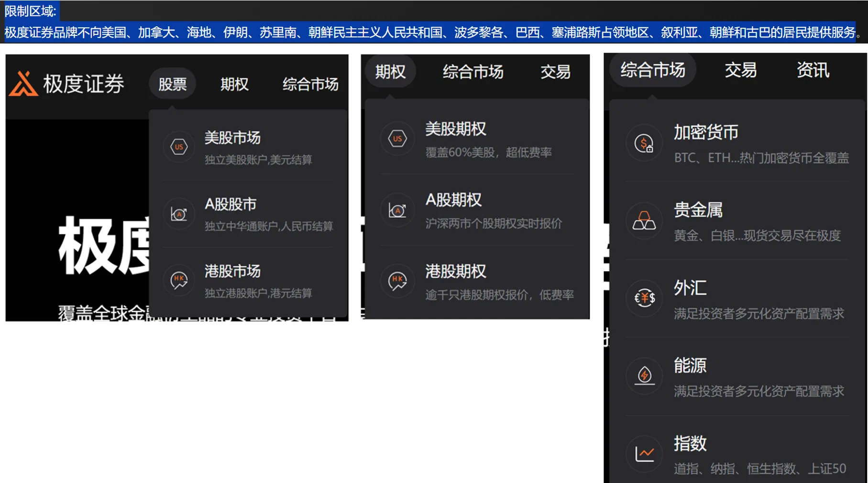Click the HK bubble icon beside 港股市场
Screen dimensions: 868x483
click(179, 280)
